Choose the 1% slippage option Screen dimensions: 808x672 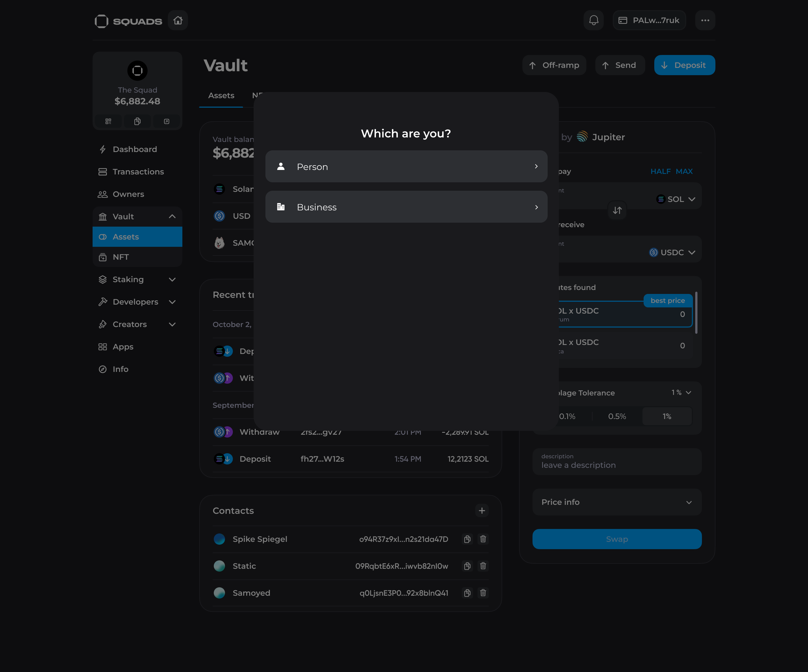pyautogui.click(x=667, y=416)
